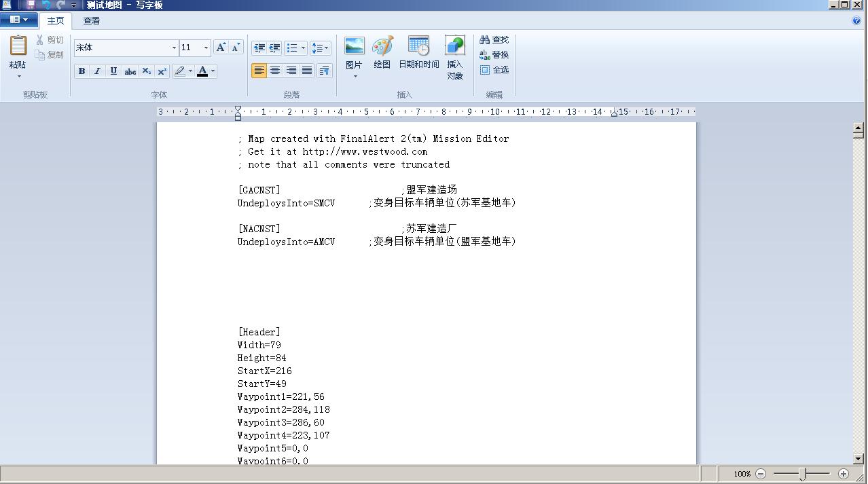Click the line Width=79
Screen dimensions: 868x484
pyautogui.click(x=259, y=345)
